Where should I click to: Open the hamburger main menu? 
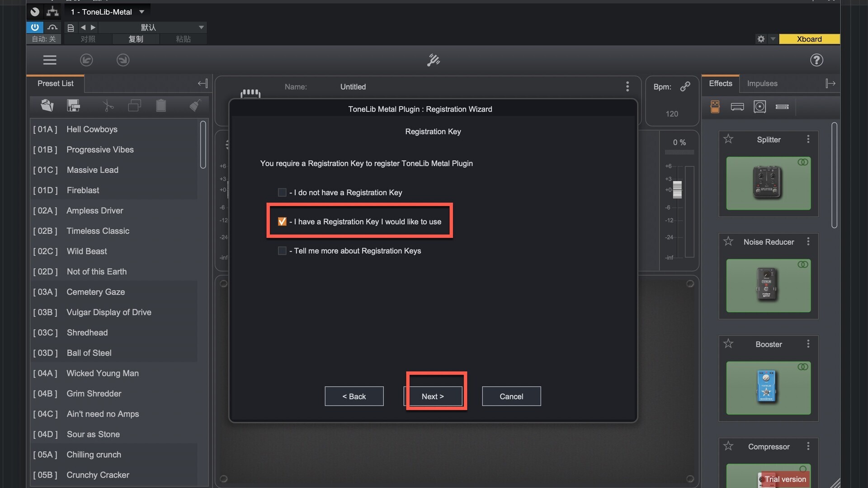pos(50,60)
